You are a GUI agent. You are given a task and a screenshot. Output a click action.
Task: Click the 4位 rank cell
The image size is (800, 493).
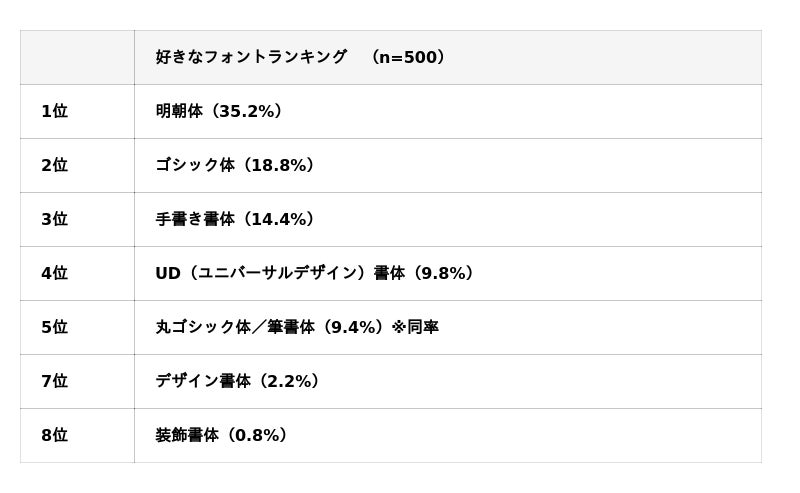coord(54,273)
